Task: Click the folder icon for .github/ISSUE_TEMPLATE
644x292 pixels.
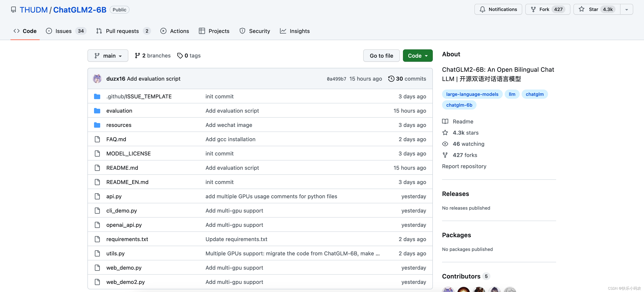Action: pos(97,97)
